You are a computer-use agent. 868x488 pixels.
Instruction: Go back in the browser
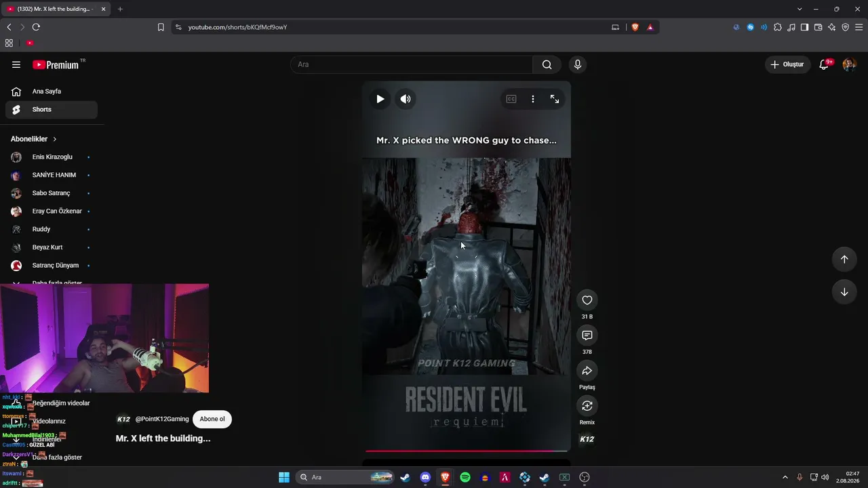[9, 27]
